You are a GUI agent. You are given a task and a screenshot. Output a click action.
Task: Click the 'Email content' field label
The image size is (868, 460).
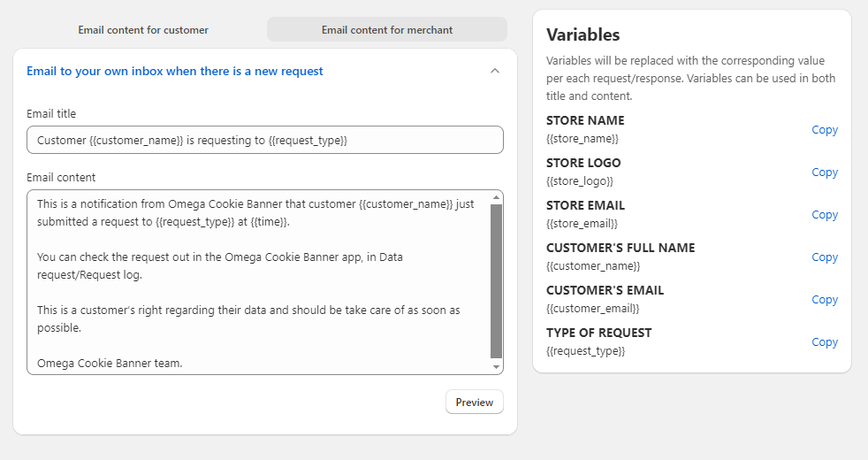61,178
